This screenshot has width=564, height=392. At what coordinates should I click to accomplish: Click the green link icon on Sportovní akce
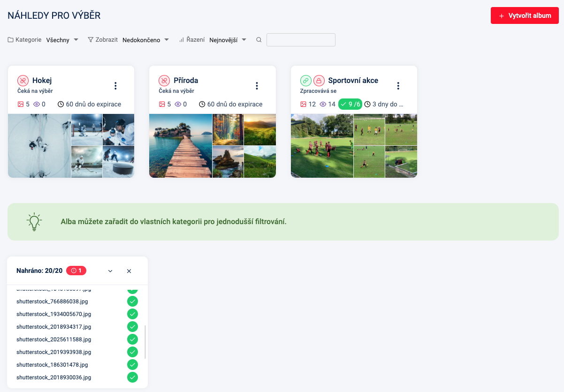point(306,81)
